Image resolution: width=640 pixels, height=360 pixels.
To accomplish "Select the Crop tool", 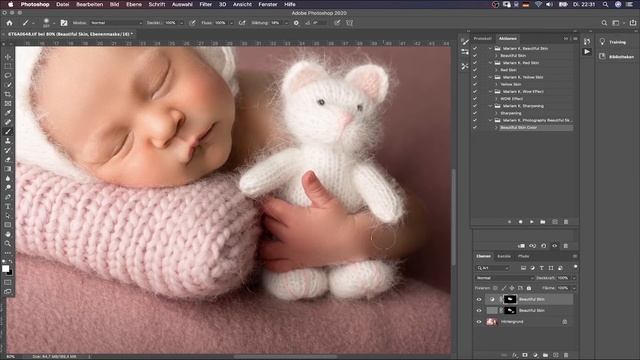I will [8, 94].
